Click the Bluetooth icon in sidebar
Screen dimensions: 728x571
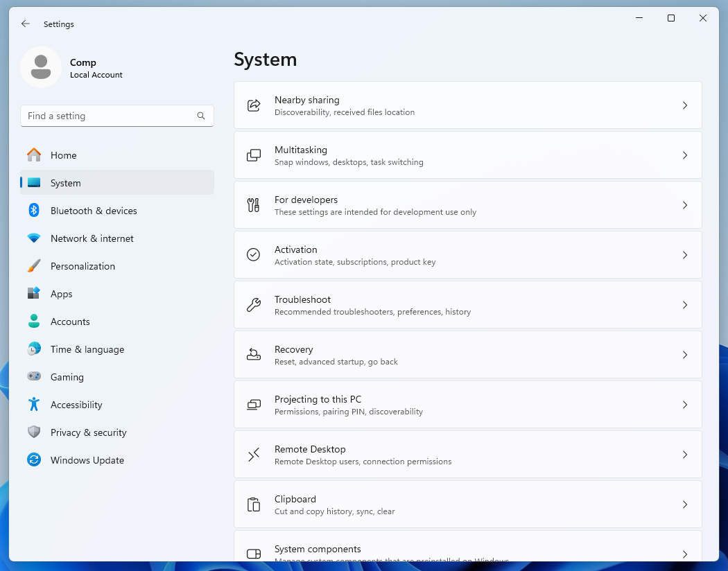pyautogui.click(x=34, y=210)
